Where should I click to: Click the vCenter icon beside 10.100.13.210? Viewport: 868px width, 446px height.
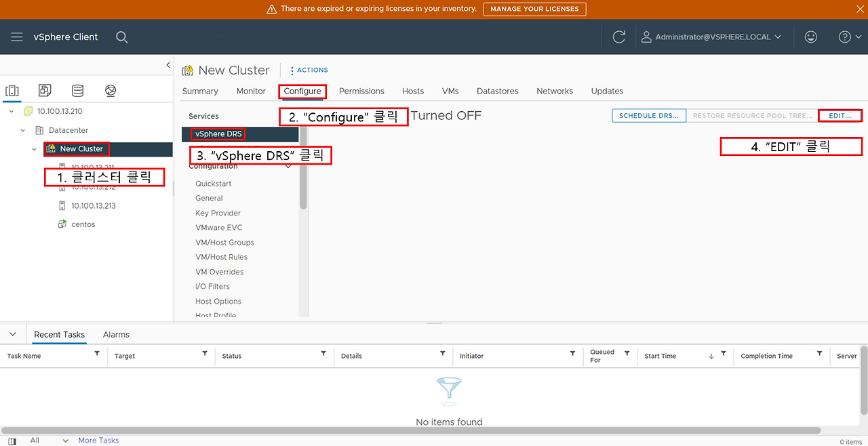pyautogui.click(x=28, y=111)
